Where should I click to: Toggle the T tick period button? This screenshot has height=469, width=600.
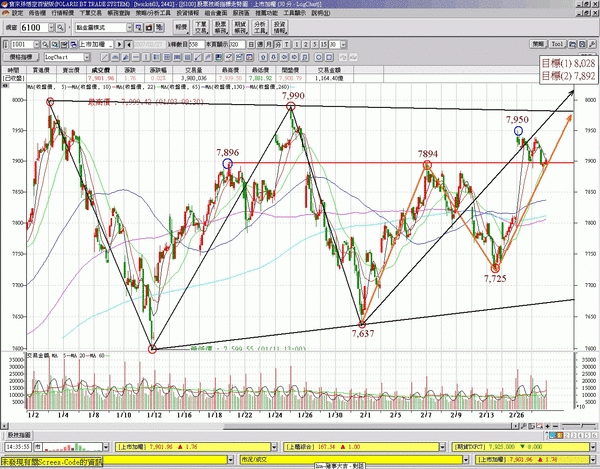pyautogui.click(x=287, y=45)
